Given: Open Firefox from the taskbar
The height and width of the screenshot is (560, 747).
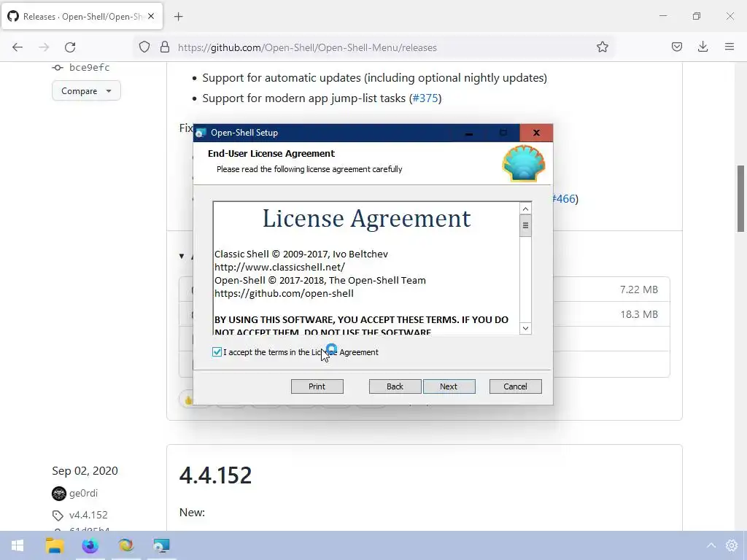Looking at the screenshot, I should (90, 545).
